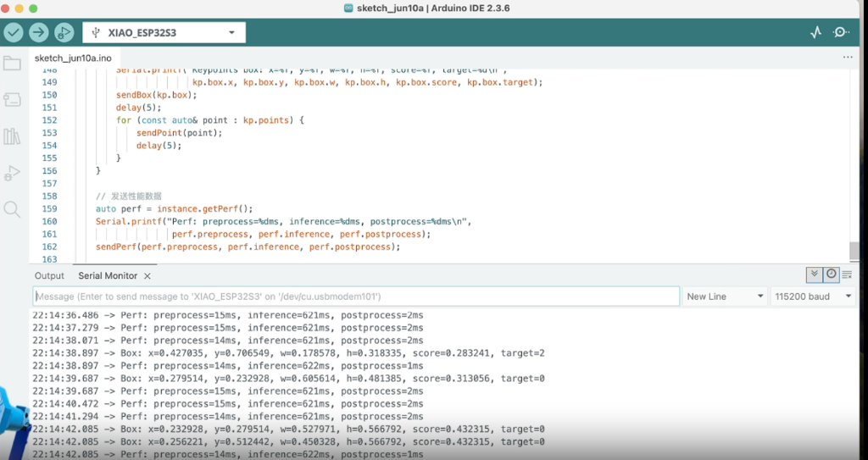Open the Serial Monitor magnifier icon
This screenshot has height=460, width=868.
click(842, 32)
